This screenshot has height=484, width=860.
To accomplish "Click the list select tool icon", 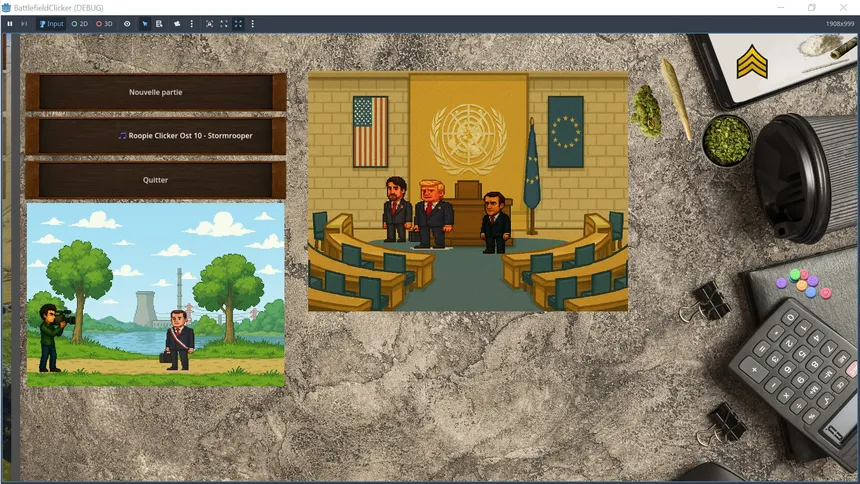I will pos(160,23).
